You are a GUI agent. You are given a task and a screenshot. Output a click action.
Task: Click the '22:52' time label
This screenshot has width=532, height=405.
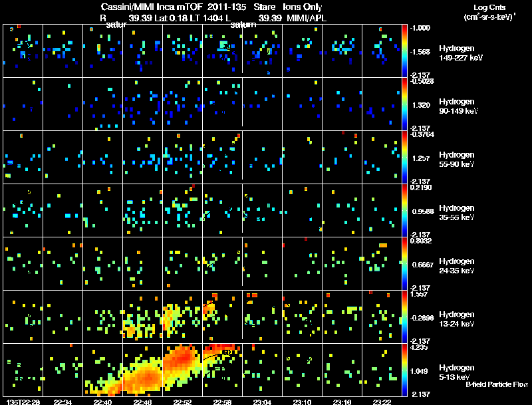(x=182, y=402)
